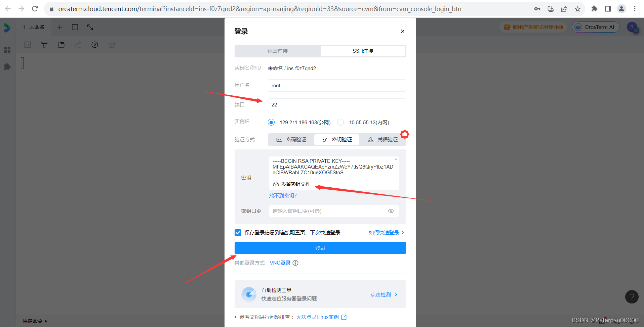Click the text T toolbar icon
This screenshot has width=644, height=327.
click(x=44, y=45)
